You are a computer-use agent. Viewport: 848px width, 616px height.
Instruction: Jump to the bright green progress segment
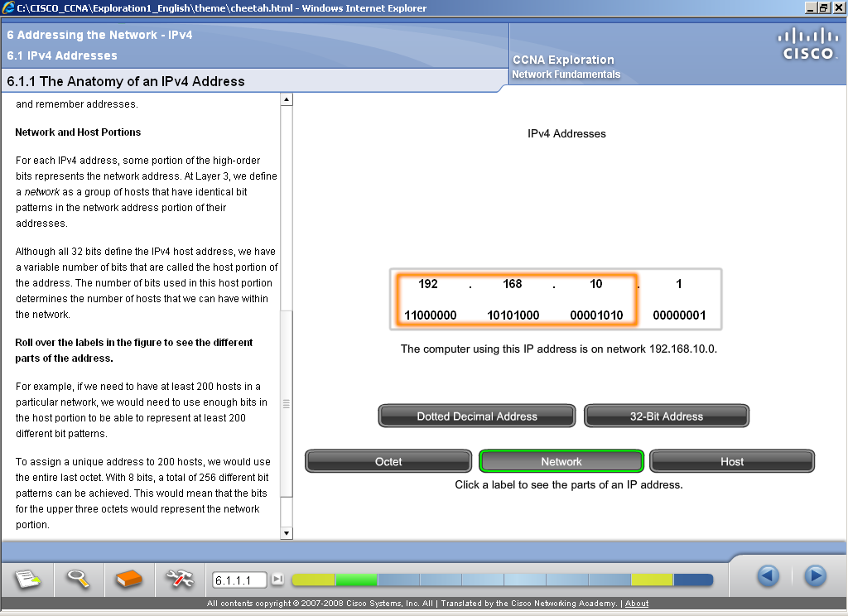click(356, 580)
